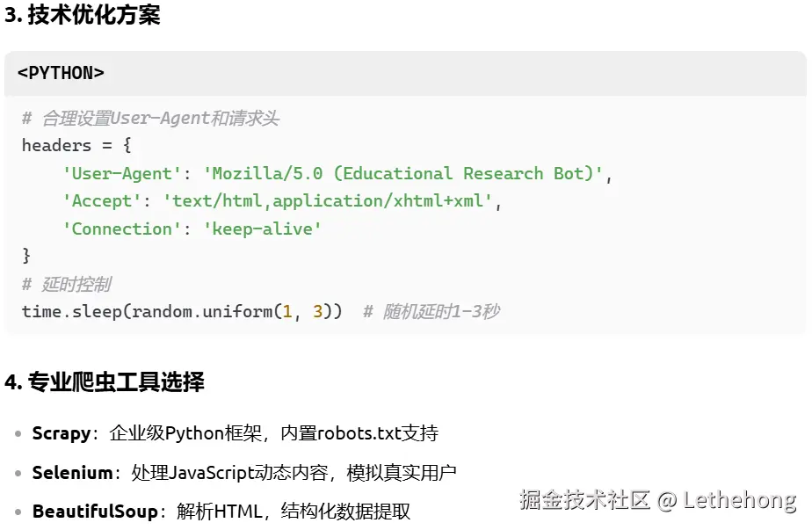Screen dimensions: 812x530
Task: Click the BeautifulSoup bold term
Action: coord(95,512)
